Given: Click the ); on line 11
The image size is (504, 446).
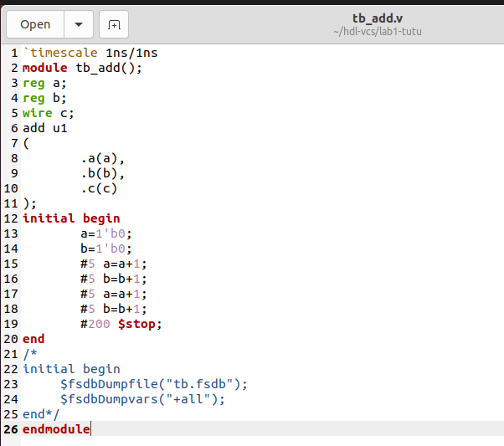Looking at the screenshot, I should point(29,203).
